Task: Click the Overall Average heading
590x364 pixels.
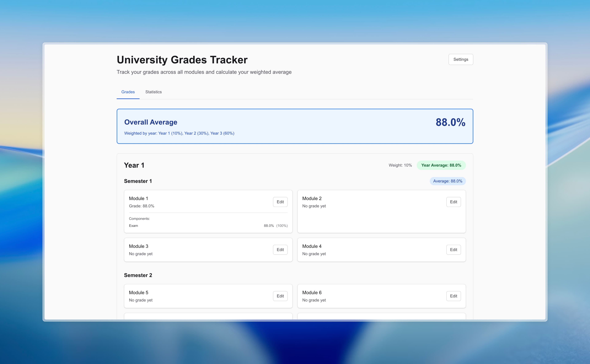Action: point(151,122)
